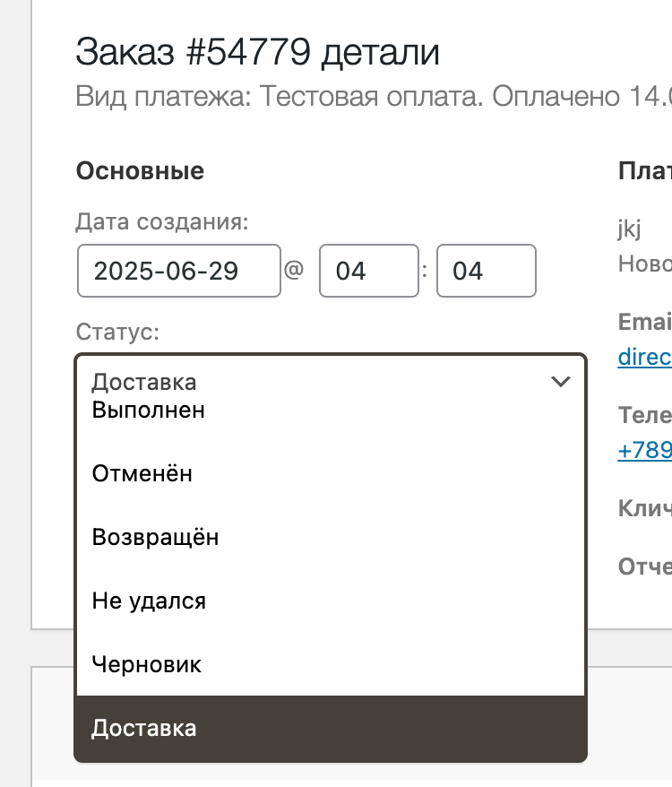
Task: Select Черновик status option
Action: (331, 664)
